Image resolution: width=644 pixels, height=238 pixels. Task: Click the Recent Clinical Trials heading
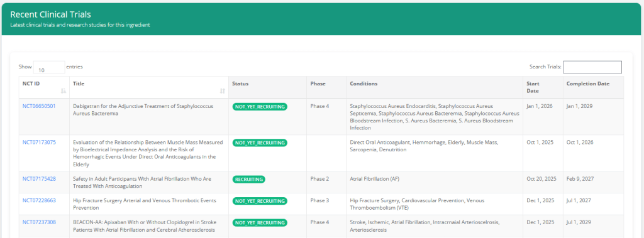[50, 14]
